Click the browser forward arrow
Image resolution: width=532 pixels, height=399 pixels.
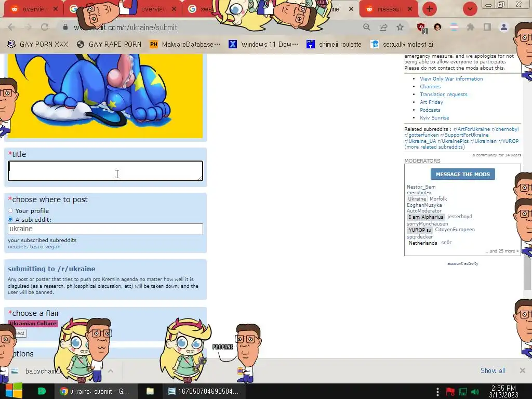(28, 27)
